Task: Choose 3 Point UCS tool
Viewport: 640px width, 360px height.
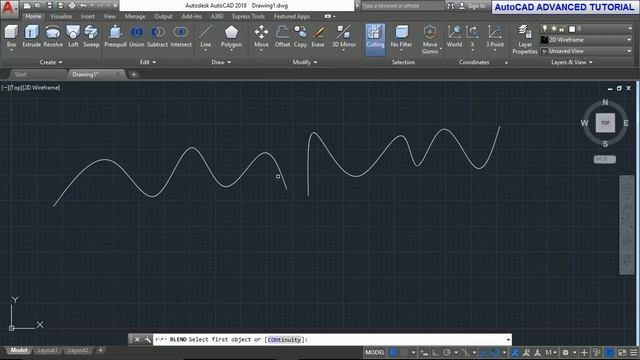Action: pos(494,36)
